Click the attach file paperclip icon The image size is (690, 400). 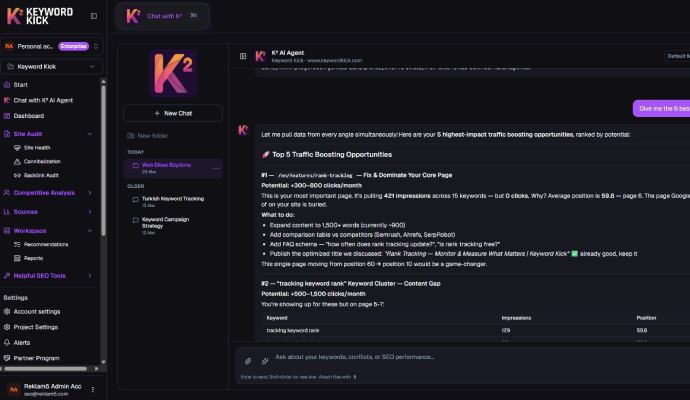point(248,360)
